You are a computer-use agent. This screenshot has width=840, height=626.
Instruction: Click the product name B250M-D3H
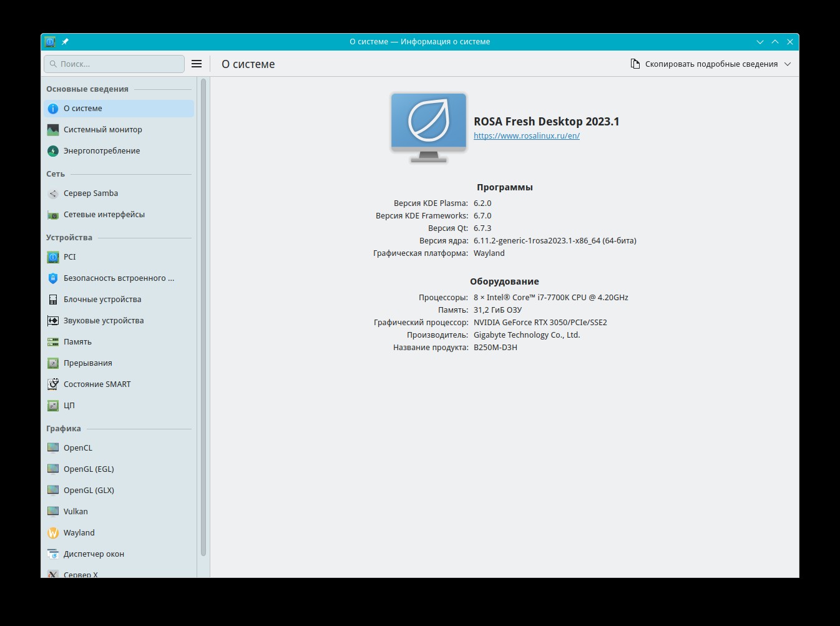[496, 348]
